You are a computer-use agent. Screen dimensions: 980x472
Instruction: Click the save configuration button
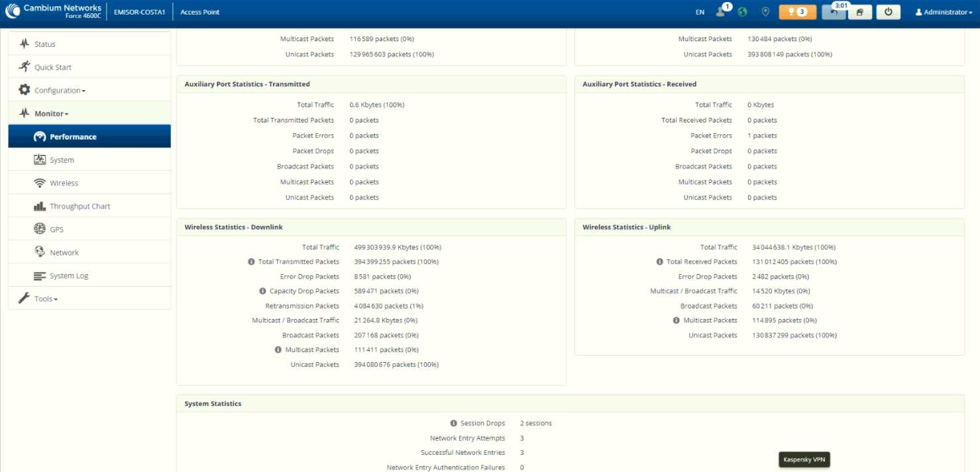pos(859,12)
